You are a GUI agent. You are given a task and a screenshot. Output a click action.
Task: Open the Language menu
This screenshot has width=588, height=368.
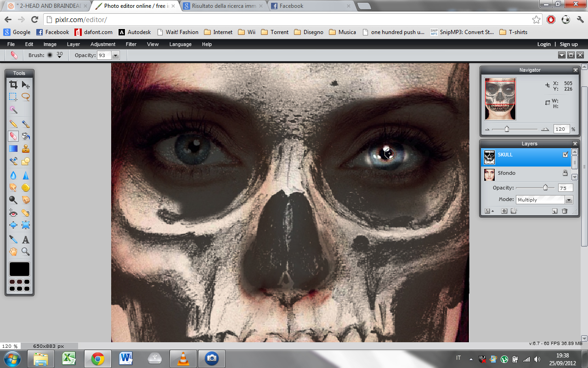click(x=181, y=44)
